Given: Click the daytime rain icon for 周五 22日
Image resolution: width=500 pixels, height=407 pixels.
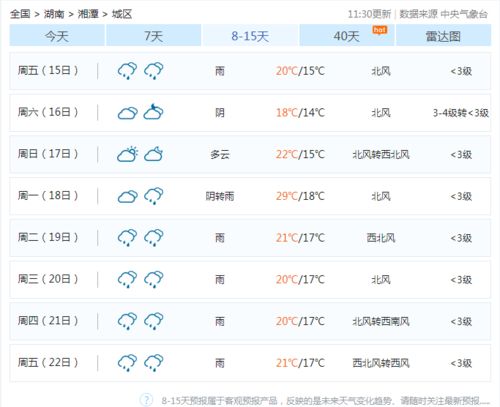Looking at the screenshot, I should [x=127, y=362].
